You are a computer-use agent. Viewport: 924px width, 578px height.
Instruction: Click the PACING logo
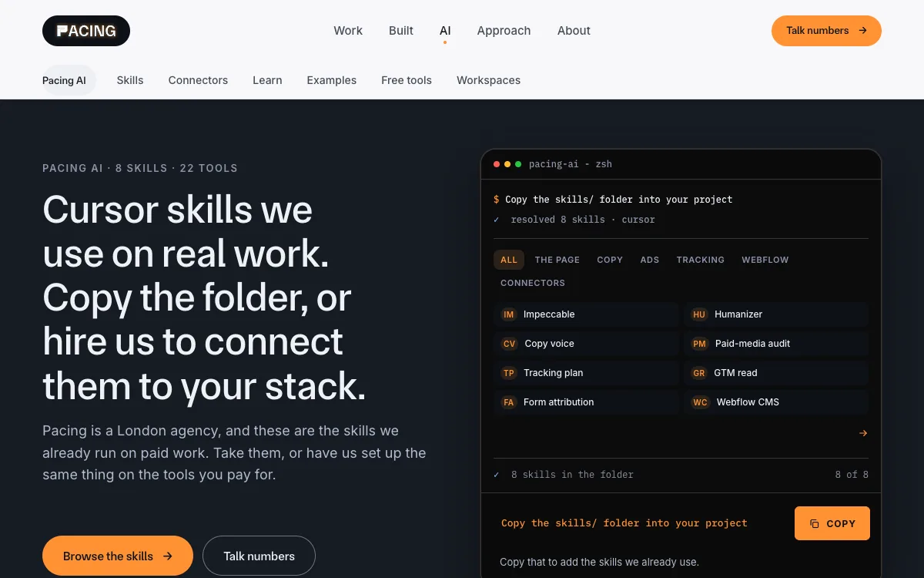point(86,31)
